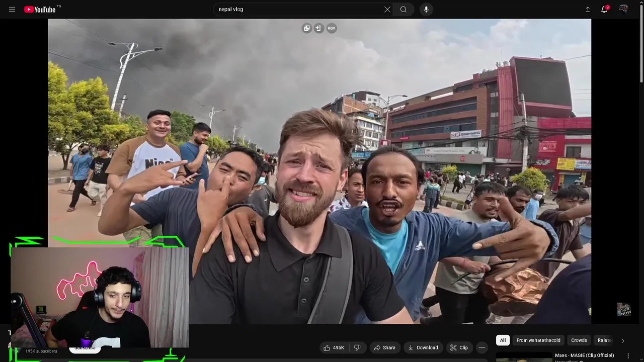Open the create/upload video button

(587, 9)
